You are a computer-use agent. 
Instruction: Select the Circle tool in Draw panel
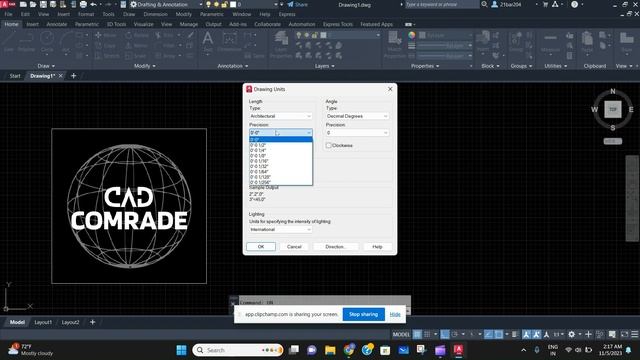(x=47, y=42)
